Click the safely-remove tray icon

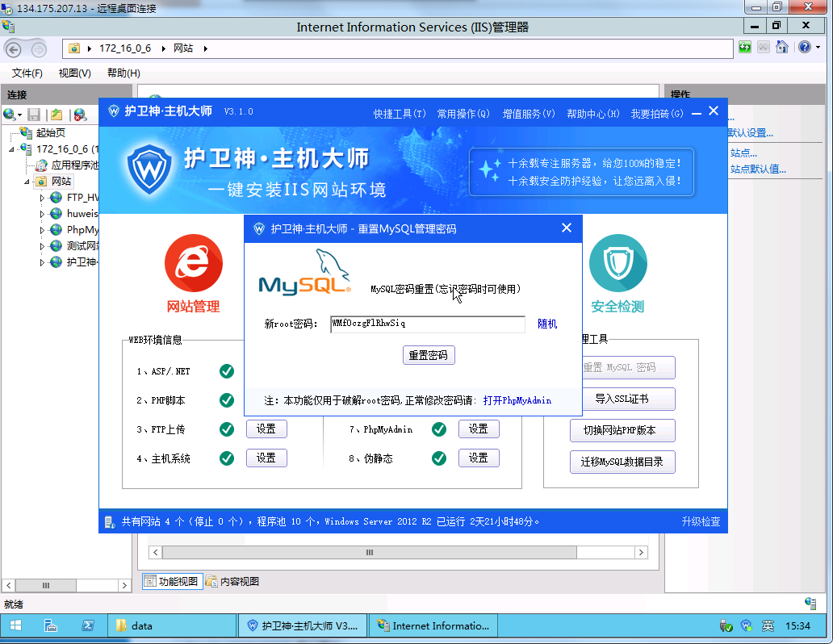[x=726, y=625]
